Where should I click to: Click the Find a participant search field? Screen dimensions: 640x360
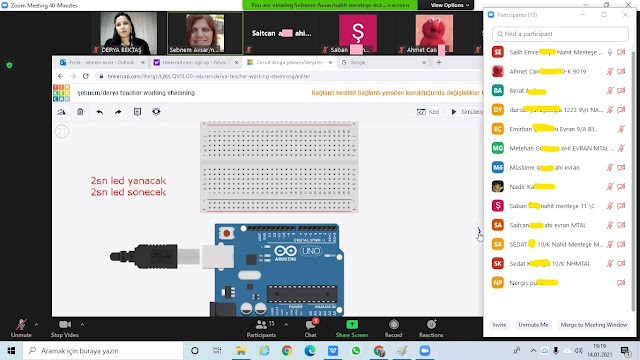[560, 34]
